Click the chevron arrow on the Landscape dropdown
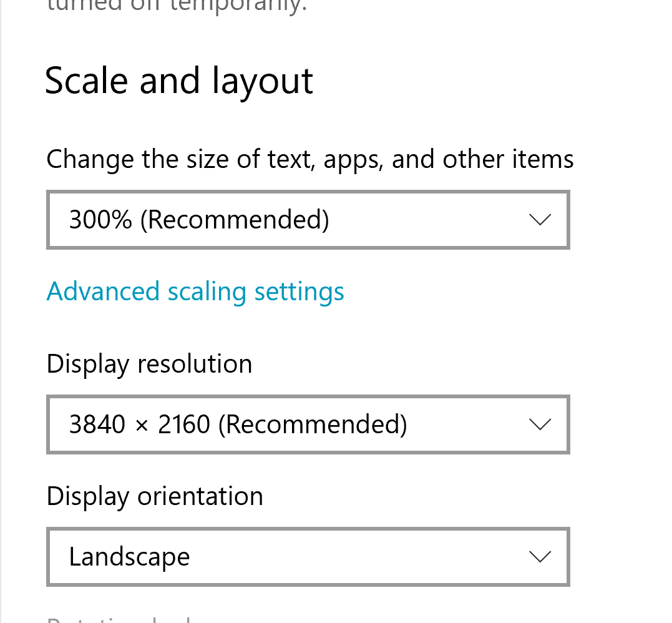Image resolution: width=672 pixels, height=623 pixels. [x=540, y=557]
